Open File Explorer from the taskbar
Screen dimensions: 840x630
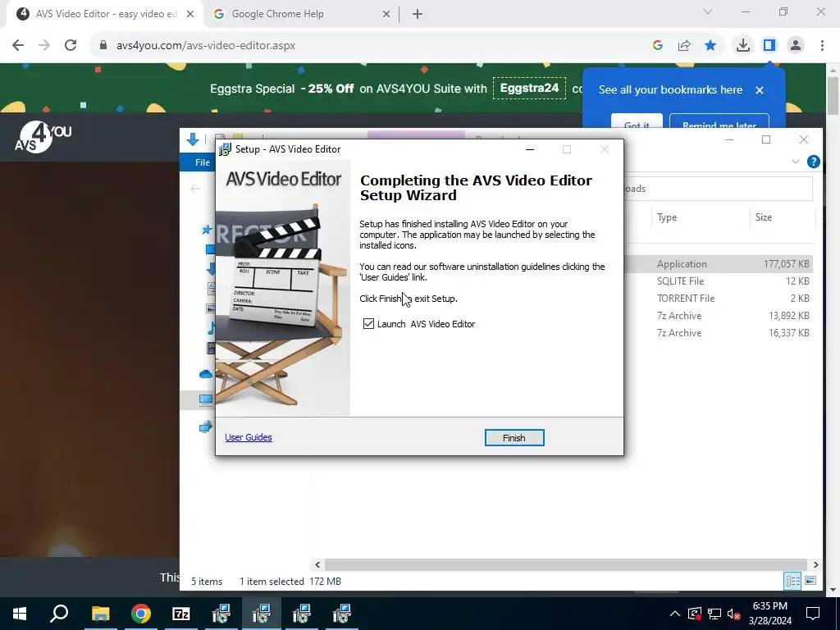[100, 614]
